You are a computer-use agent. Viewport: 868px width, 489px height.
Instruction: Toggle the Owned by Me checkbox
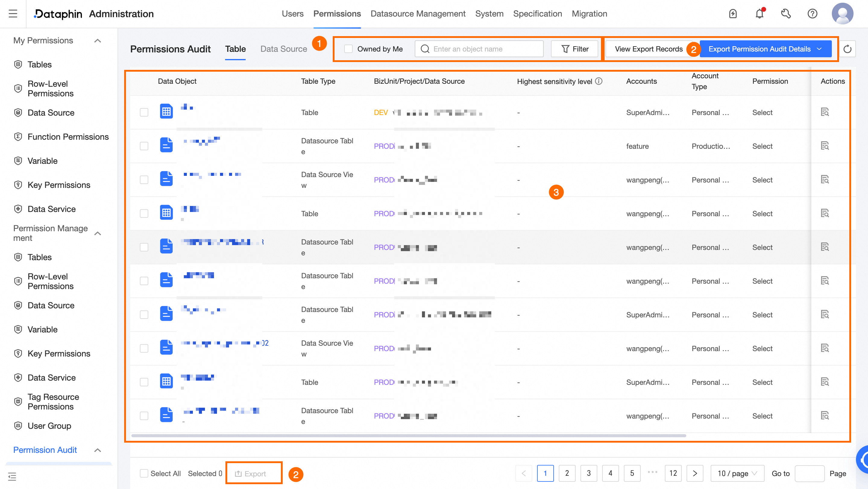[x=348, y=49]
